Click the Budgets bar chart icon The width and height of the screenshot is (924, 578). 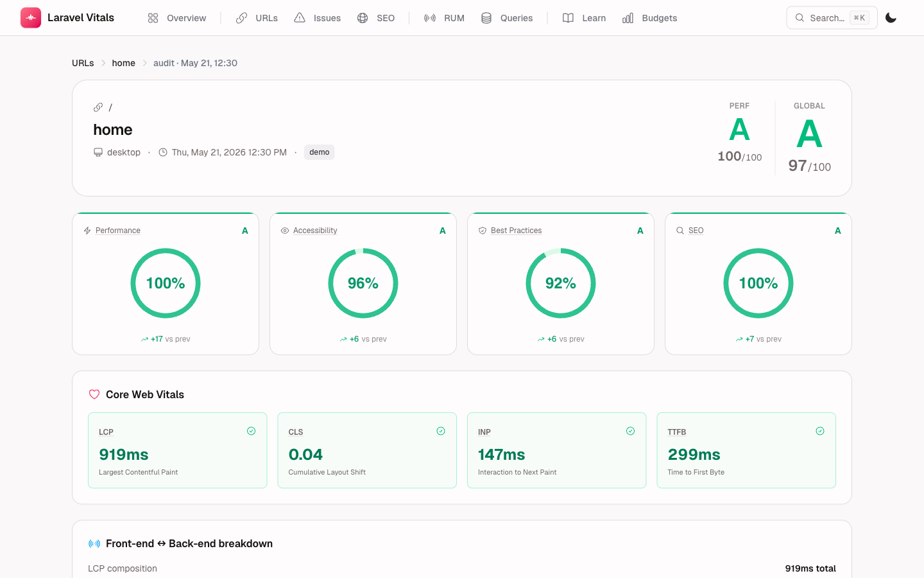coord(628,18)
